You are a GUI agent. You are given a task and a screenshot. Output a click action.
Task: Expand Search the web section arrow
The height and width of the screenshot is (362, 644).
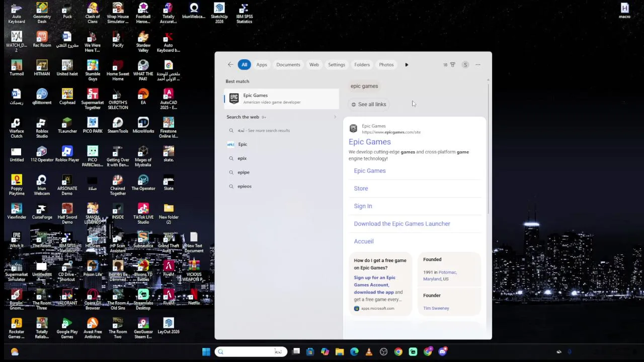(335, 117)
